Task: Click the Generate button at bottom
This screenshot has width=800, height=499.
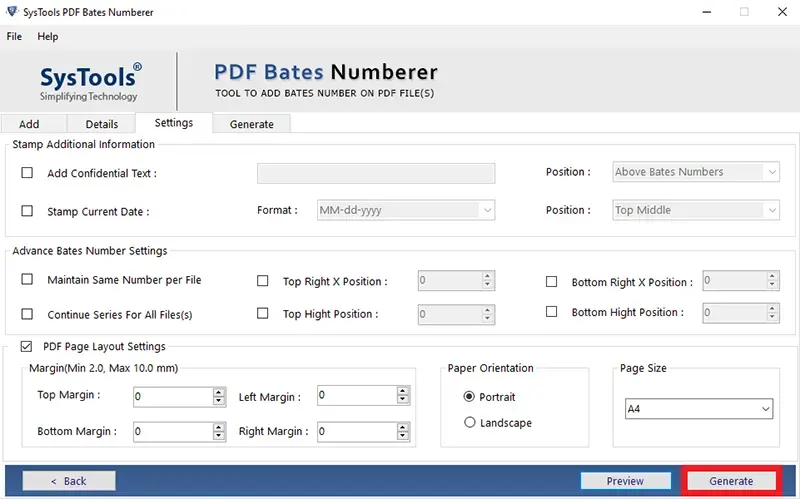Action: click(x=731, y=481)
